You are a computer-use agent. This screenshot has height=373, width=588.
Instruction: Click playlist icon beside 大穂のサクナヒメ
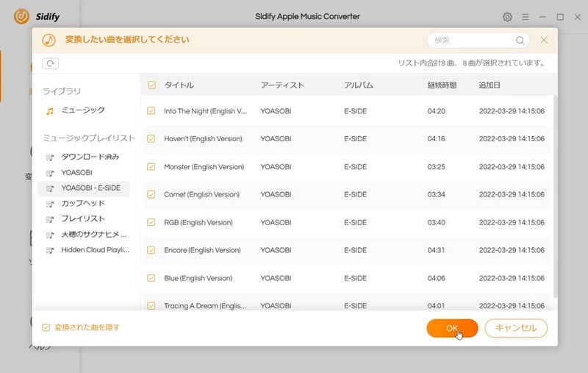click(50, 235)
